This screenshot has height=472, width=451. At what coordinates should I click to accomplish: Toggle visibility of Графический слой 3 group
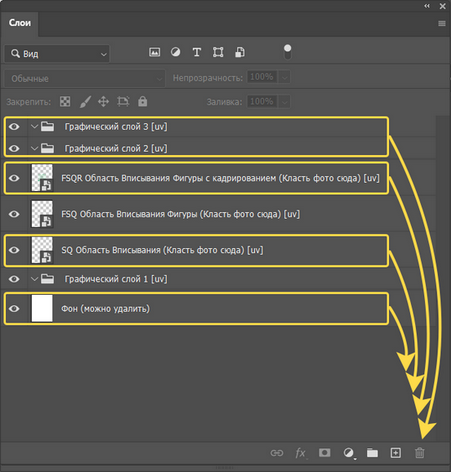14,127
